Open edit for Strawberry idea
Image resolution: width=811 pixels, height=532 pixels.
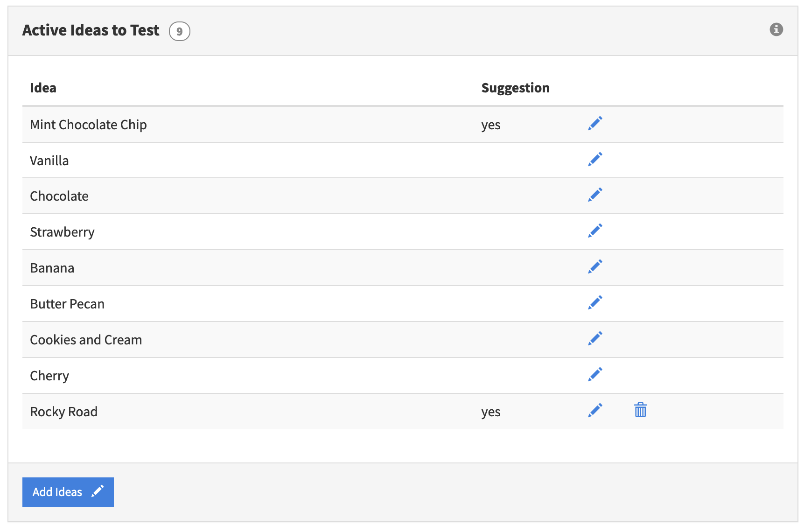click(x=595, y=231)
